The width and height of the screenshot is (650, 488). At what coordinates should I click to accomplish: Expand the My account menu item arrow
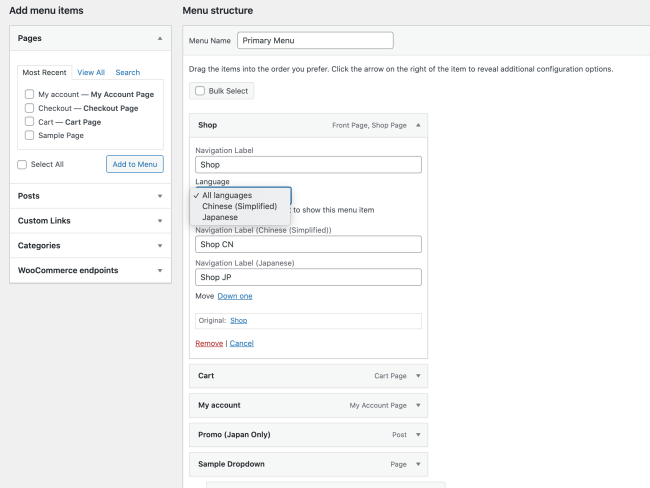coord(418,406)
